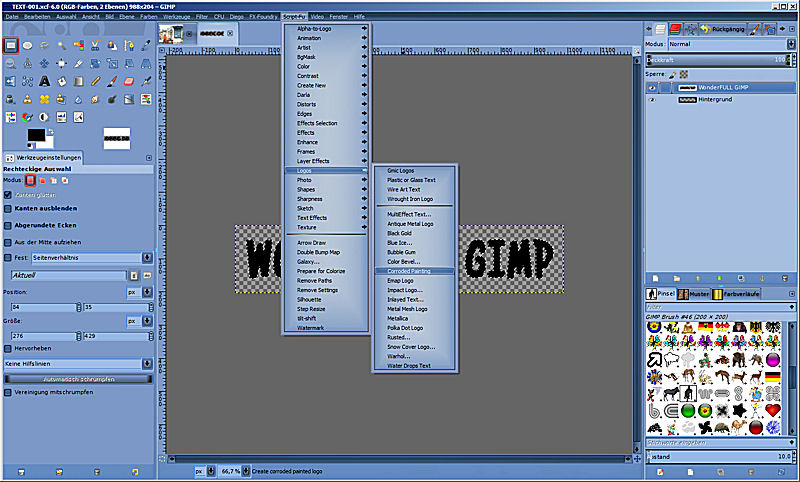This screenshot has width=800, height=482.
Task: Adjust the 'Deckkraft' opacity slider
Action: coord(720,60)
